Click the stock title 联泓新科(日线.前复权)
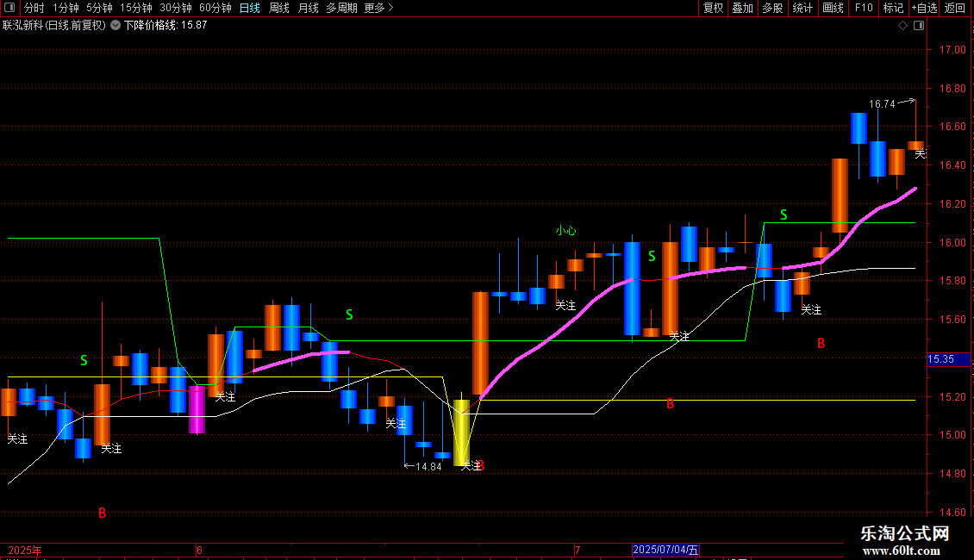The width and height of the screenshot is (974, 560). [x=54, y=26]
